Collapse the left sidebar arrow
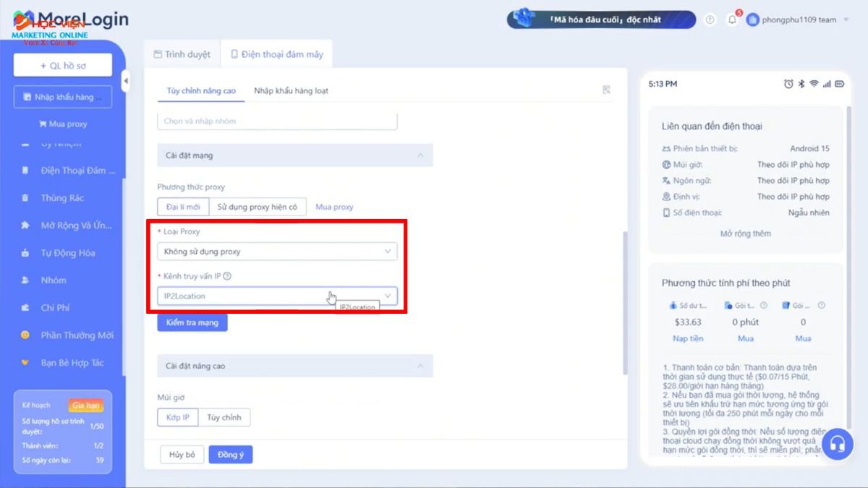868x488 pixels. pyautogui.click(x=125, y=81)
